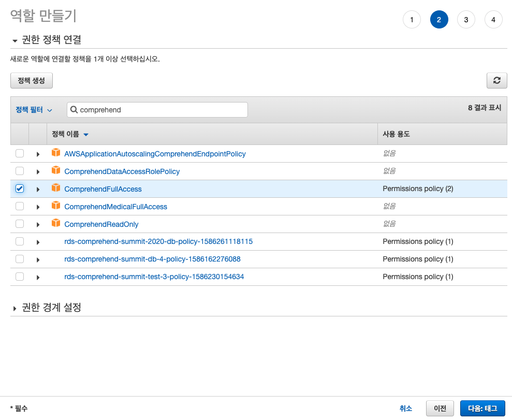This screenshot has width=512, height=420.
Task: Check the ComprehendReadOnly policy checkbox
Action: coord(20,224)
